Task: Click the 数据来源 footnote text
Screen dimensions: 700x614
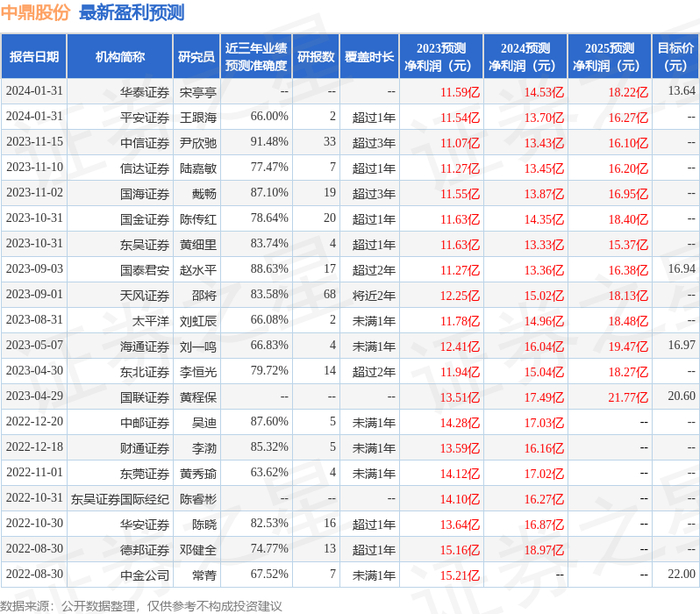Action: 141,606
